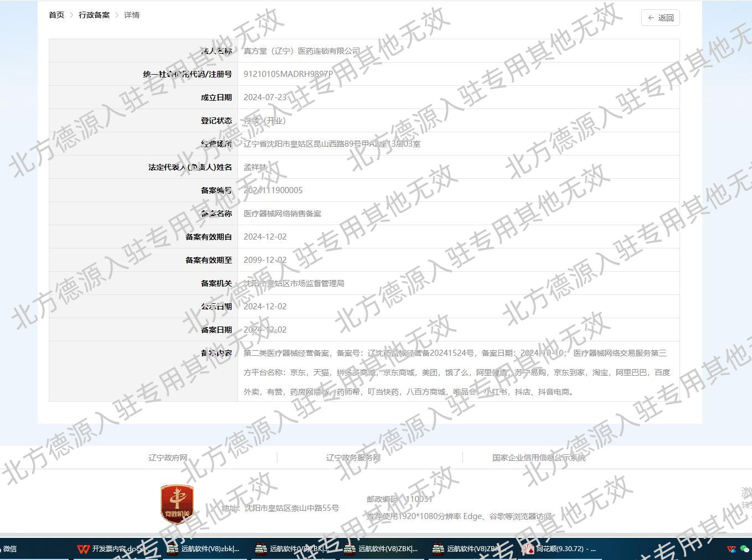Select 行政备案 in the breadcrumb
Viewport: 752px width, 560px height.
click(x=94, y=15)
